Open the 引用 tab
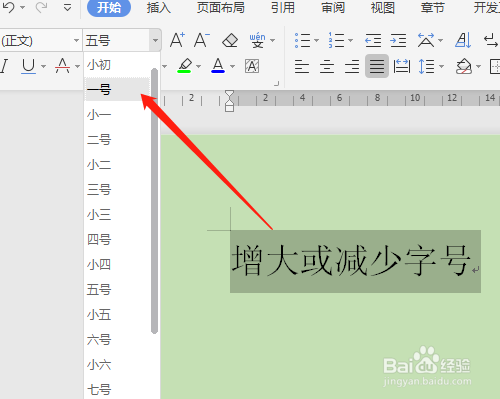 pyautogui.click(x=283, y=7)
